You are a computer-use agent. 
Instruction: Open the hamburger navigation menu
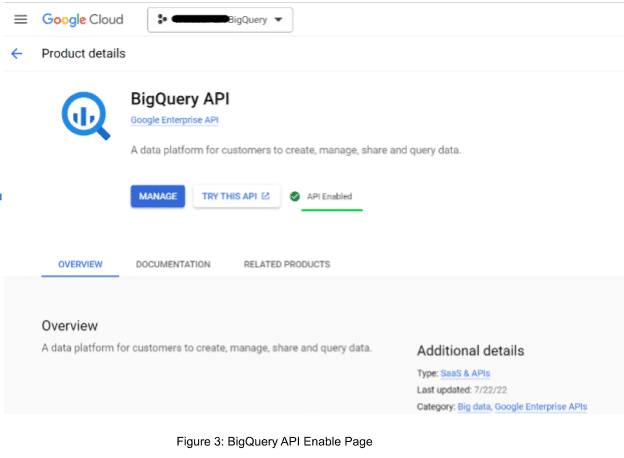21,19
